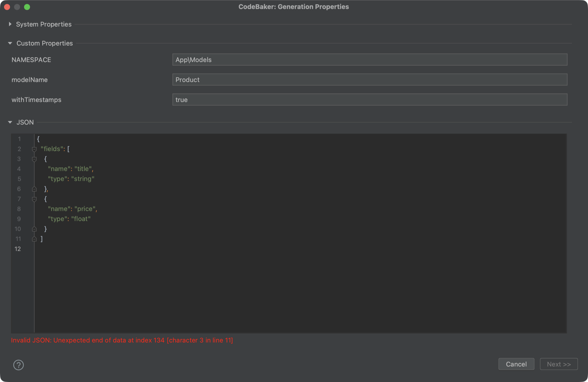Click fold end marker on line 10
Screen dimensions: 588x382
(34, 229)
